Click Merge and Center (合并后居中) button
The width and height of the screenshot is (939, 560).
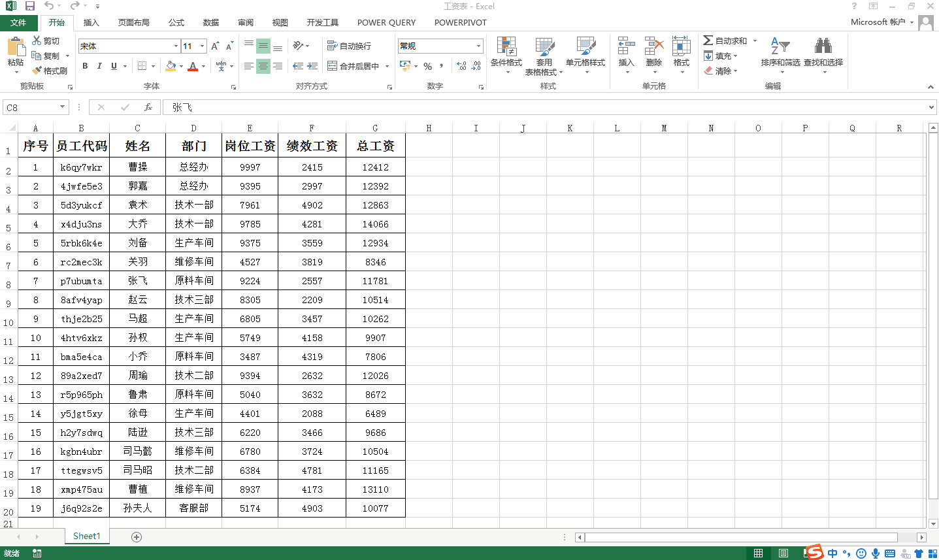[354, 66]
